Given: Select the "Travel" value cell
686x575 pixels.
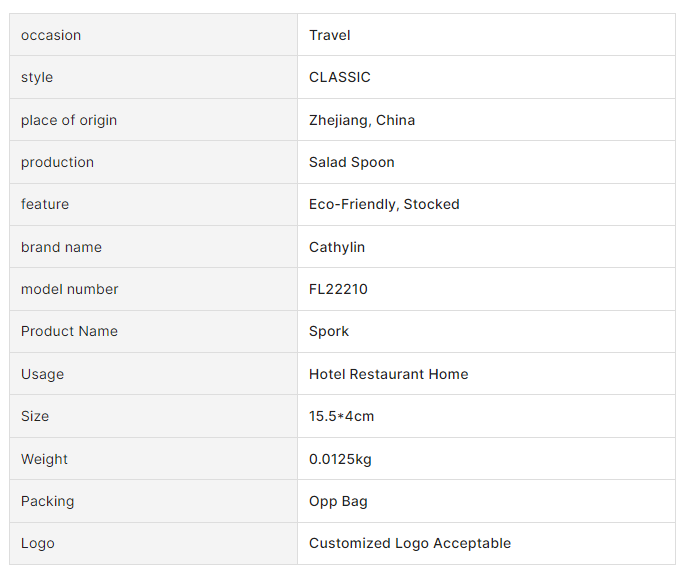Looking at the screenshot, I should (330, 35).
